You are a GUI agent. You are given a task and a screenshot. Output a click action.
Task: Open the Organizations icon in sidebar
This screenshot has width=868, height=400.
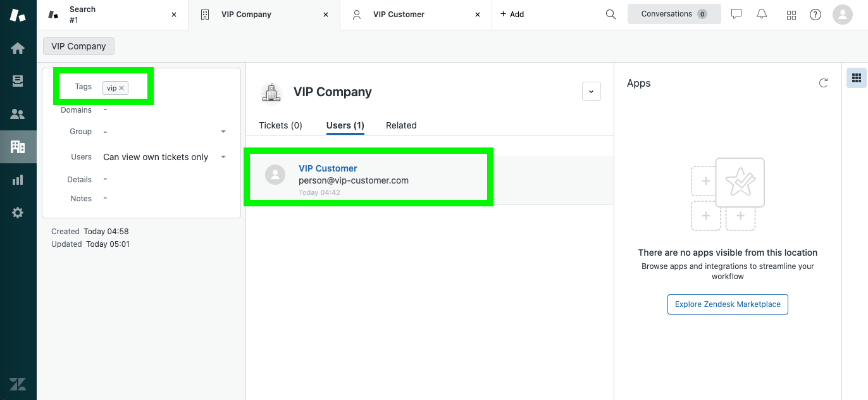click(18, 147)
